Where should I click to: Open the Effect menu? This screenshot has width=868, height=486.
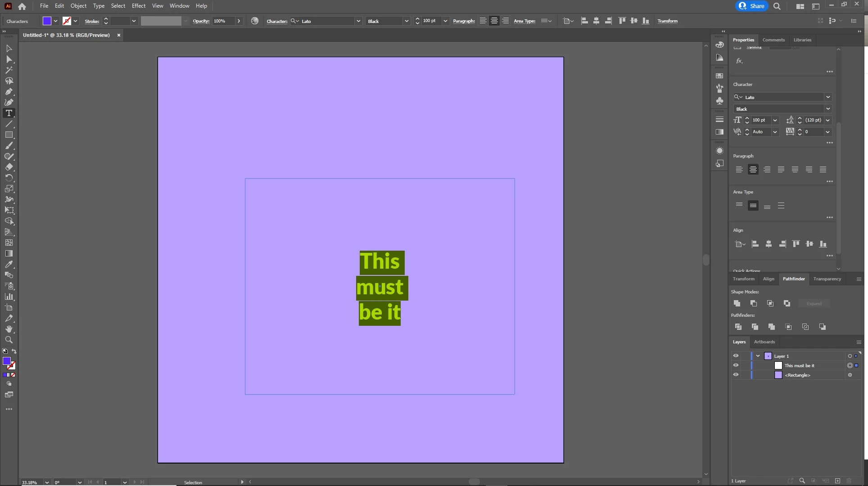(x=138, y=6)
